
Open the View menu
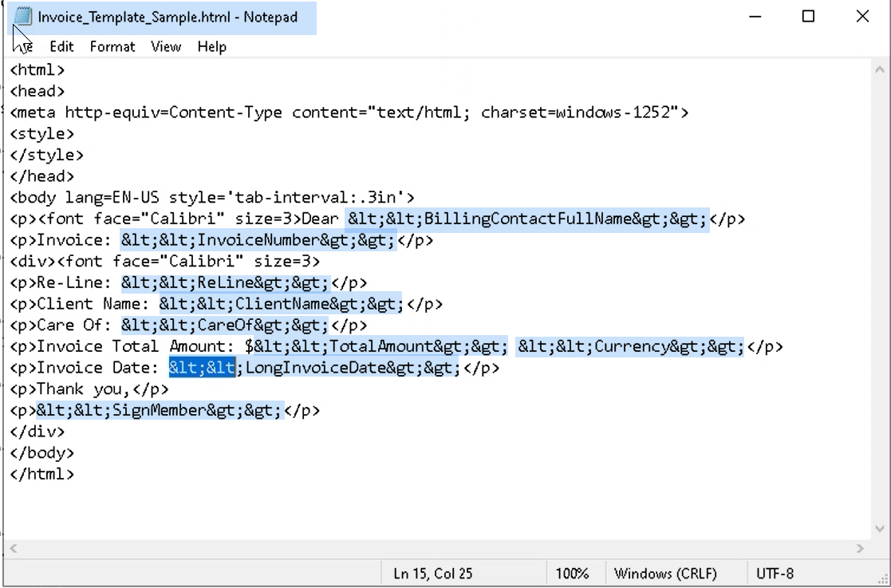[x=166, y=46]
